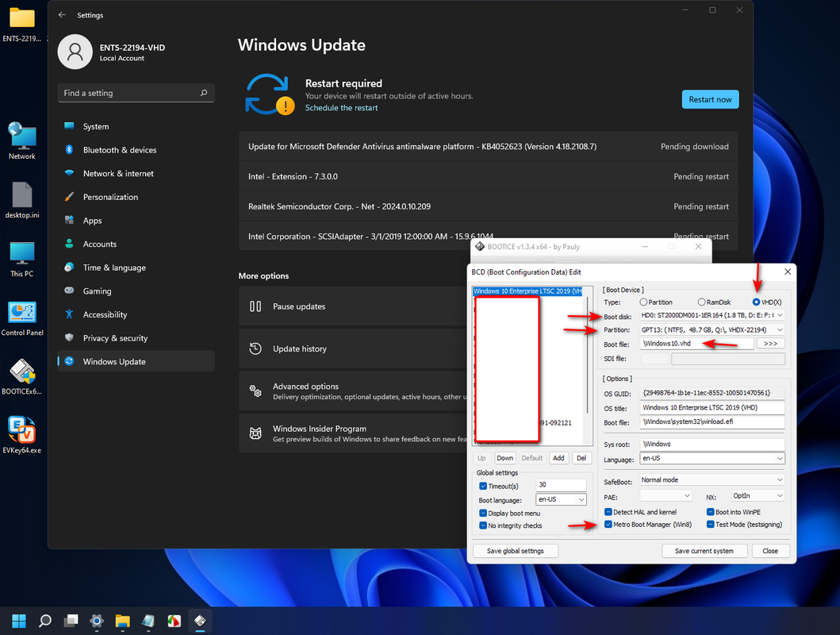
Task: Toggle Test Mode (testsigning) checkbox
Action: [711, 524]
